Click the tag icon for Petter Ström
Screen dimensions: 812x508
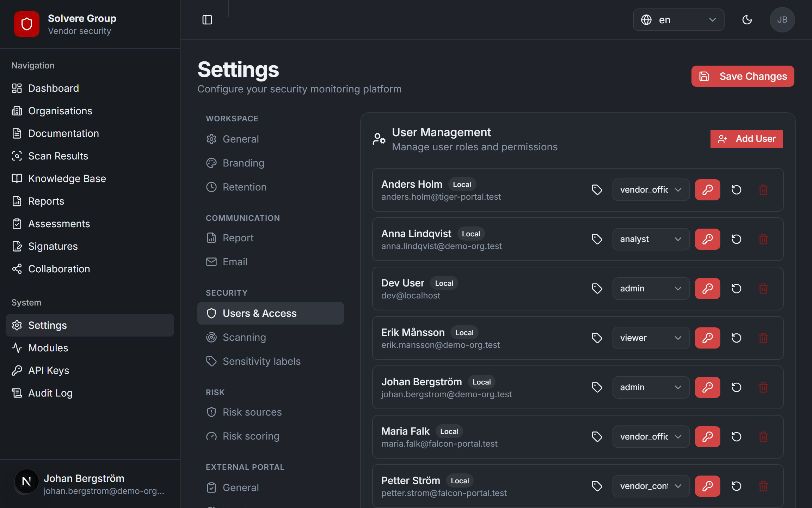[x=597, y=486]
